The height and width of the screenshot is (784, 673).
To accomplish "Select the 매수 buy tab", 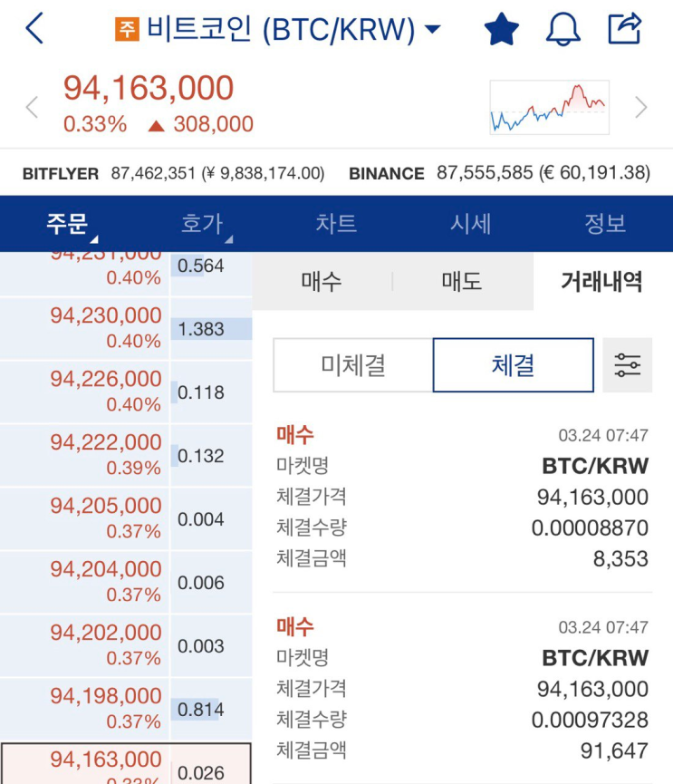I will point(322,282).
